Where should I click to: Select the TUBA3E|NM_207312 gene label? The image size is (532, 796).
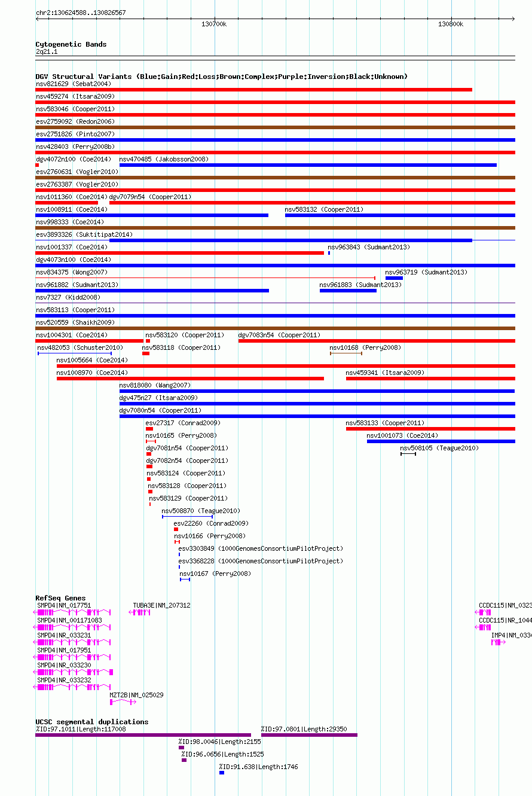161,605
